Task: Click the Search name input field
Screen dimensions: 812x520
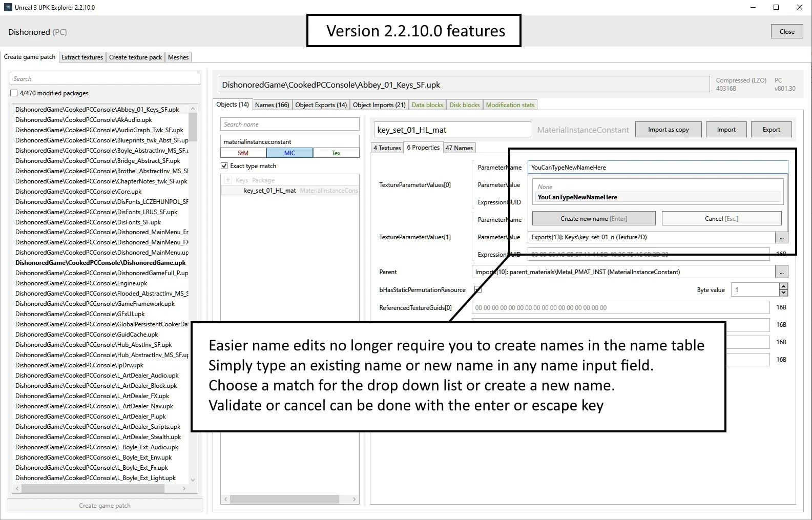Action: [290, 124]
